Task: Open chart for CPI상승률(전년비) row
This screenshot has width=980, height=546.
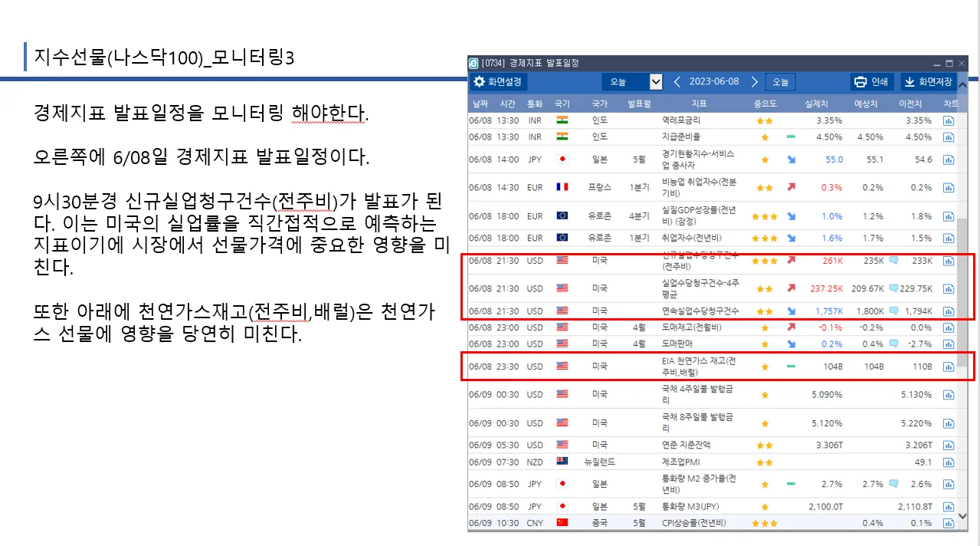Action: 948,523
